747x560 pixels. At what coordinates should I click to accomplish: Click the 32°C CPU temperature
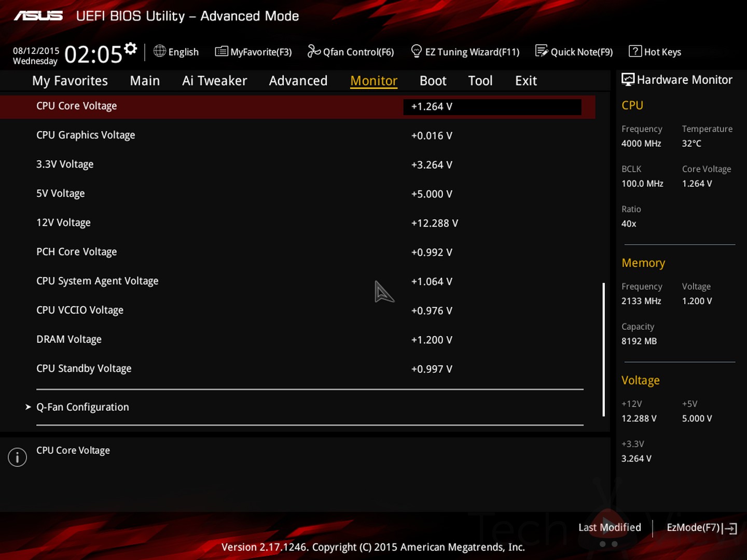coord(691,144)
